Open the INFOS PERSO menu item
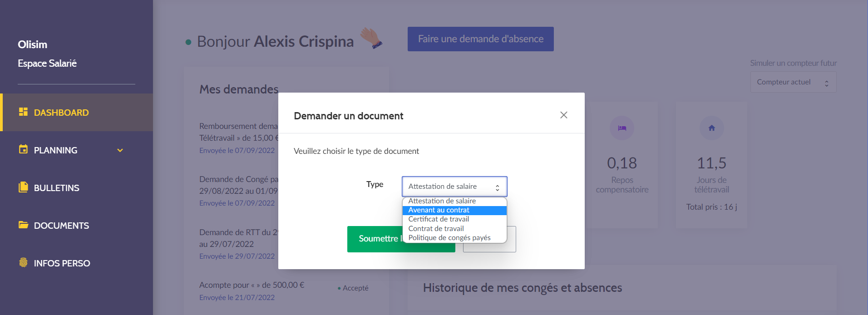The image size is (868, 315). pos(76,263)
